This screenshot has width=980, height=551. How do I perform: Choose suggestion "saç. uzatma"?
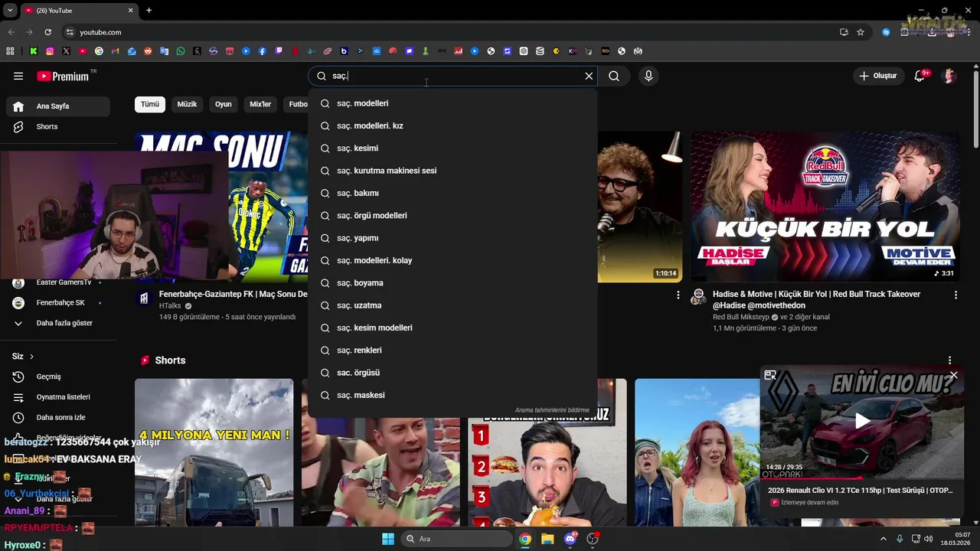tap(452, 305)
